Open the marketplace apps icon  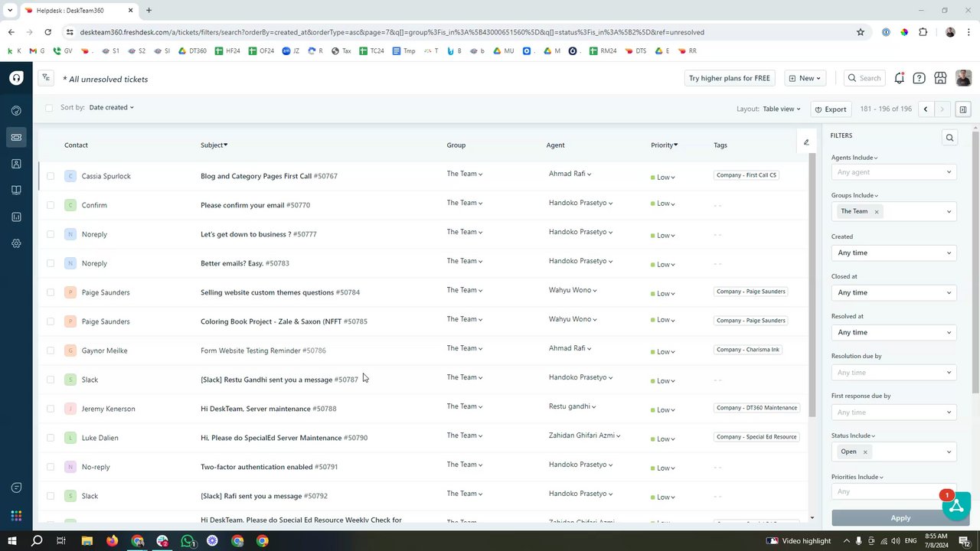coord(940,78)
